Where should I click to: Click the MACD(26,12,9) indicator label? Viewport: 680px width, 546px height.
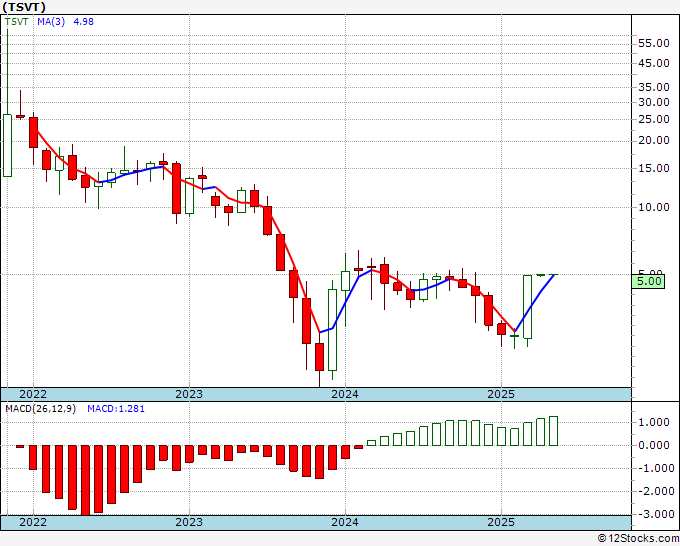(x=40, y=409)
